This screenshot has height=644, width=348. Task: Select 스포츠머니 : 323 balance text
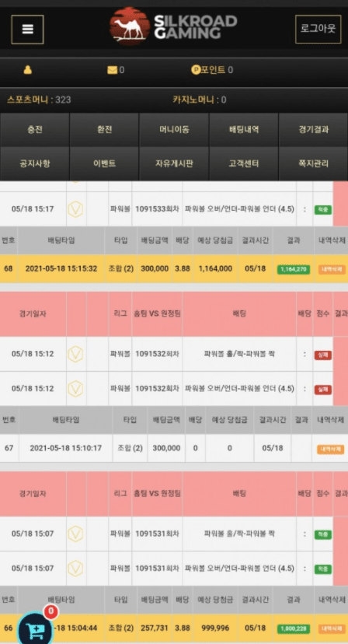click(39, 100)
